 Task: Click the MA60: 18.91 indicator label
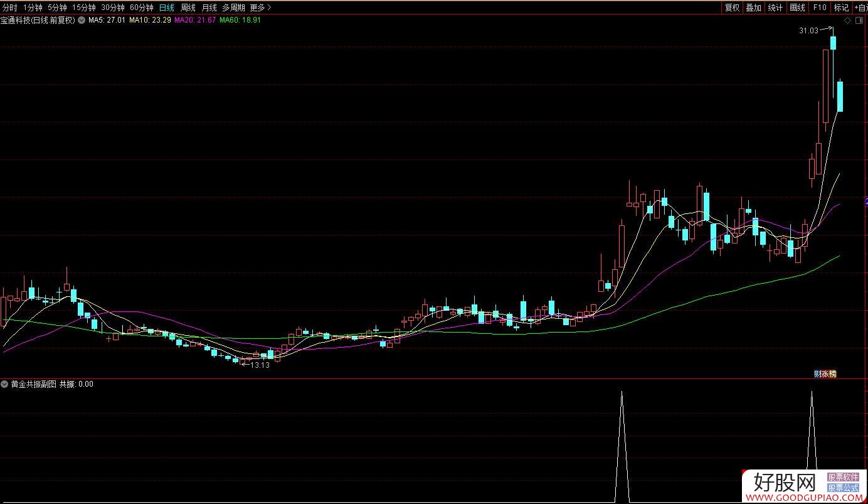tap(240, 20)
